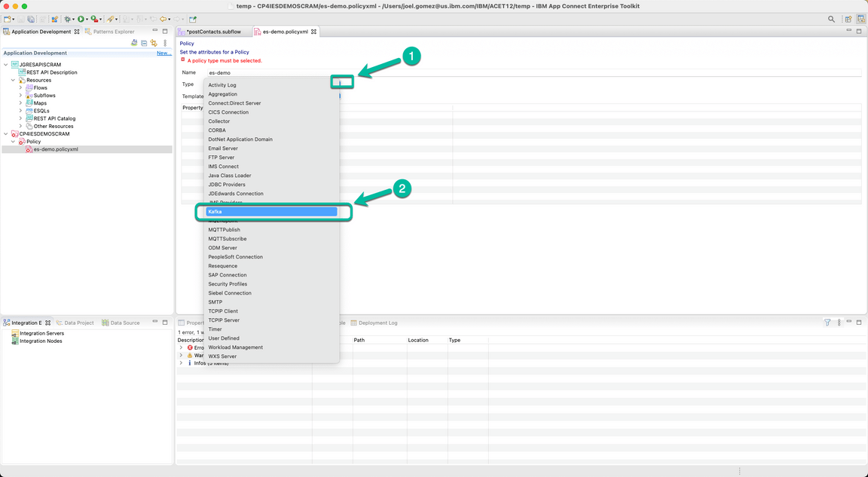Click the Link with Editor icon in the panel
Image resolution: width=868 pixels, height=477 pixels.
(154, 43)
